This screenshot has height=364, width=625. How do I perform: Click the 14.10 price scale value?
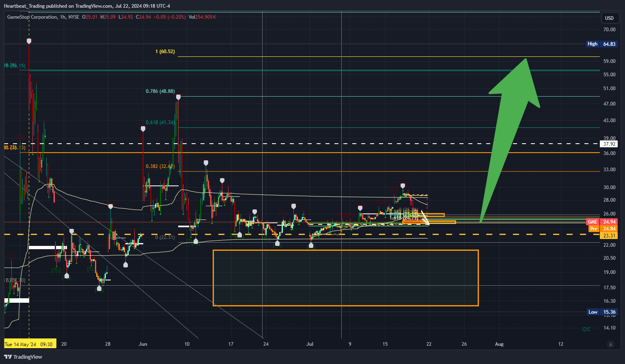[x=609, y=328]
